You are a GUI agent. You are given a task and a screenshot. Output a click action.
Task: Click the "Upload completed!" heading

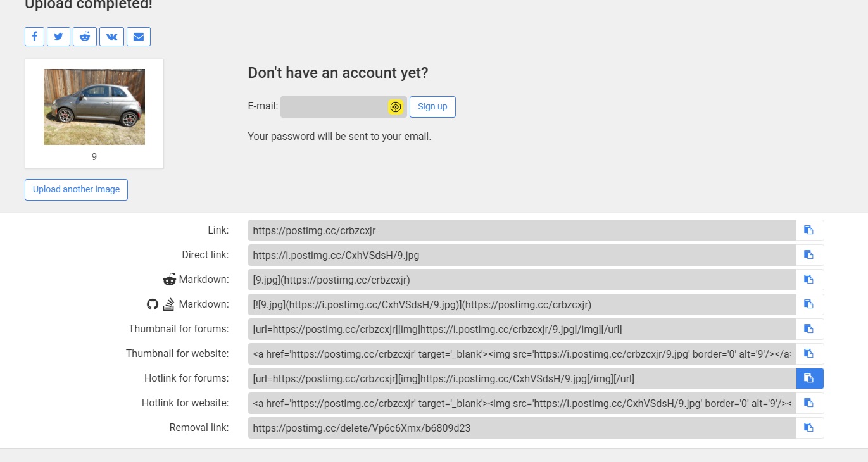[x=89, y=5]
